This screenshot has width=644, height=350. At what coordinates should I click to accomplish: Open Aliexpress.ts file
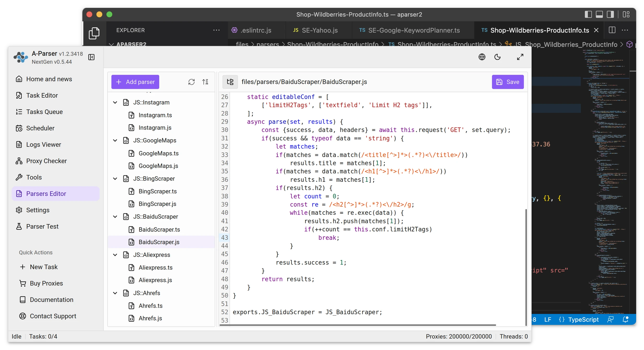coord(161,268)
